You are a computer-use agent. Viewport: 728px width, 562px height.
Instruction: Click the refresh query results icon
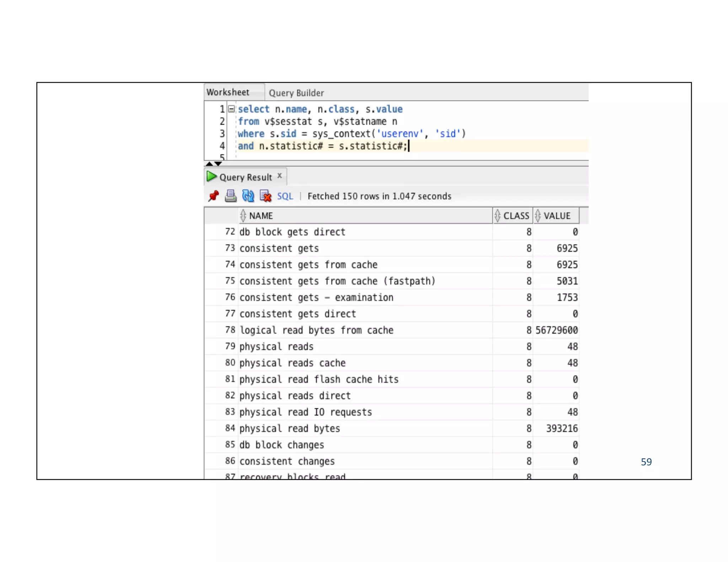coord(248,196)
